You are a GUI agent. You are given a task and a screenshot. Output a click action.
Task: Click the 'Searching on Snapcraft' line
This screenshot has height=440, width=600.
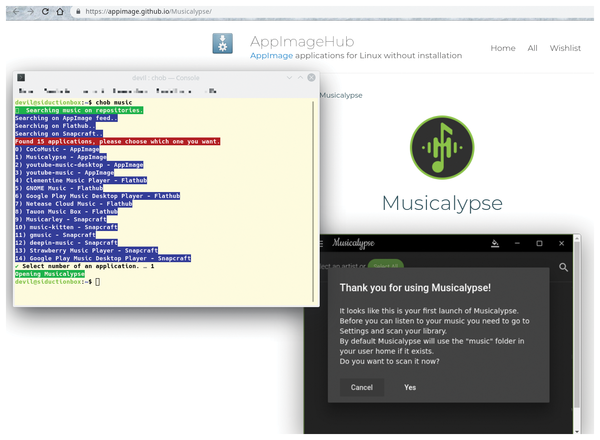59,134
